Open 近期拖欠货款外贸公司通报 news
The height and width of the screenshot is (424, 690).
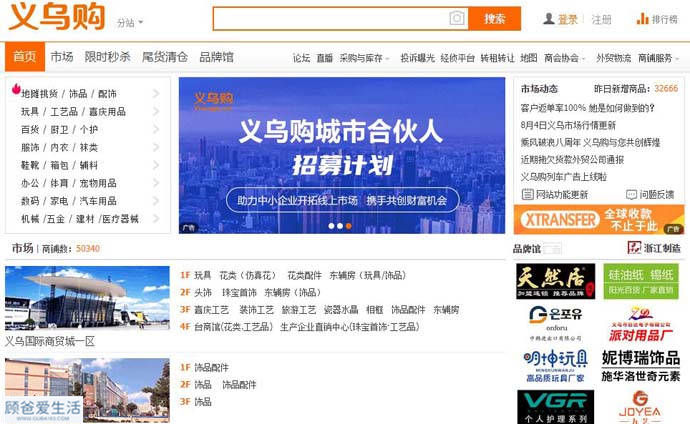click(572, 160)
